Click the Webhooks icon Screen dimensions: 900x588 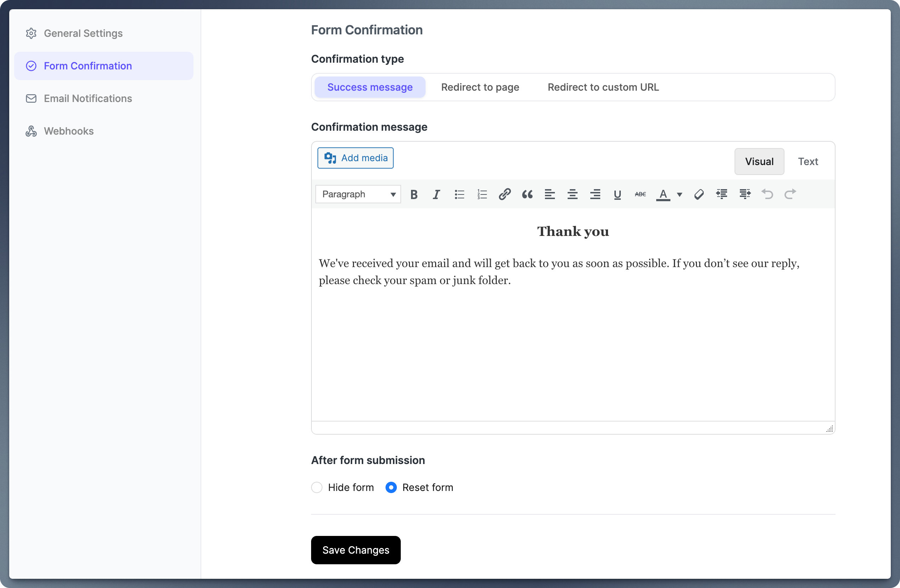point(31,131)
